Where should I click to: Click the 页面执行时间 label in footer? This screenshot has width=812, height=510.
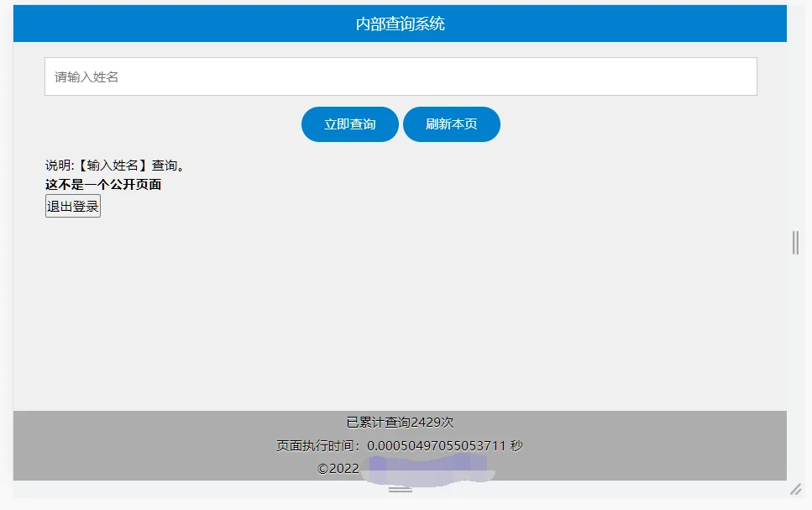319,445
